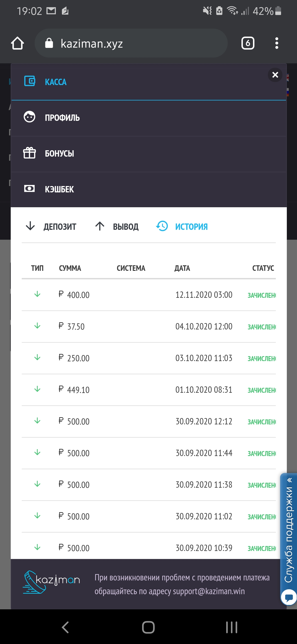Tap the kaziman.xyz address bar

[131, 43]
